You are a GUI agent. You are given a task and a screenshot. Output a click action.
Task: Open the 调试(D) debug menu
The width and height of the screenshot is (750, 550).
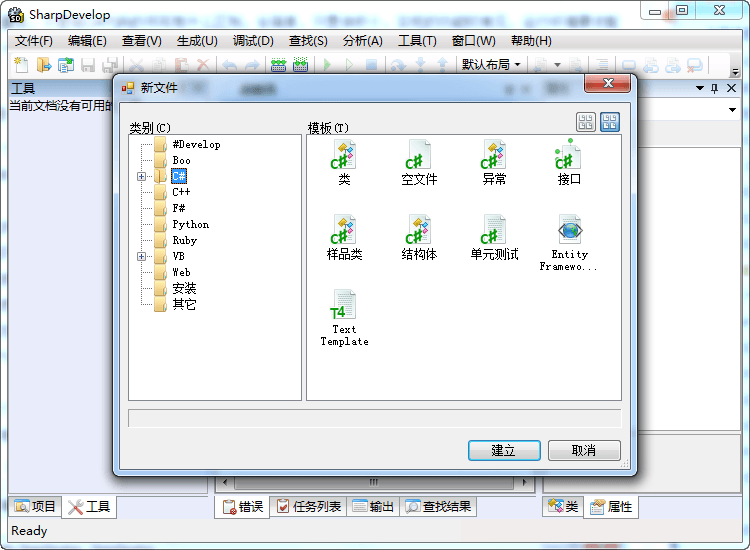(253, 41)
